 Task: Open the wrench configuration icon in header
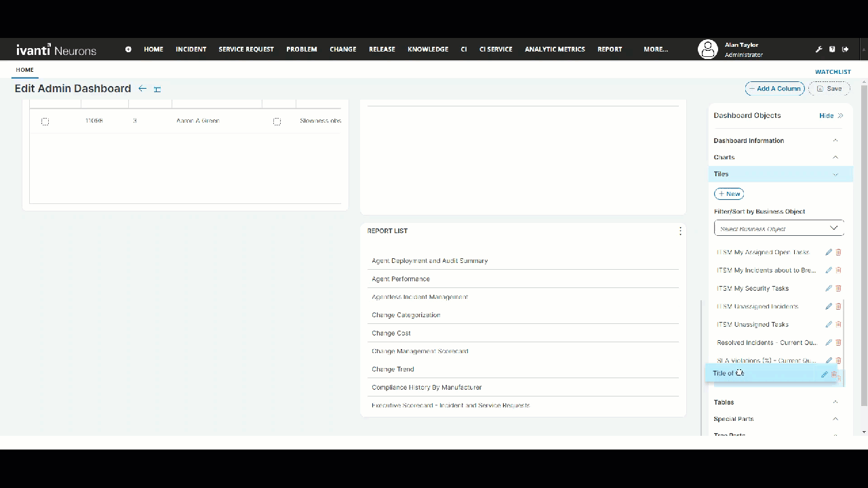818,49
